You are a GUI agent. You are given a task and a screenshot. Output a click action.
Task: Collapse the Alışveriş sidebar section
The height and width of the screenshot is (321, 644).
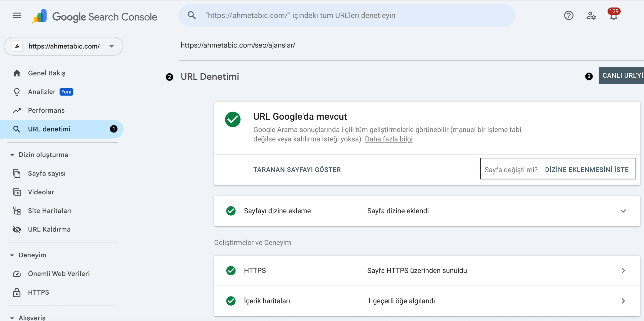pos(12,318)
